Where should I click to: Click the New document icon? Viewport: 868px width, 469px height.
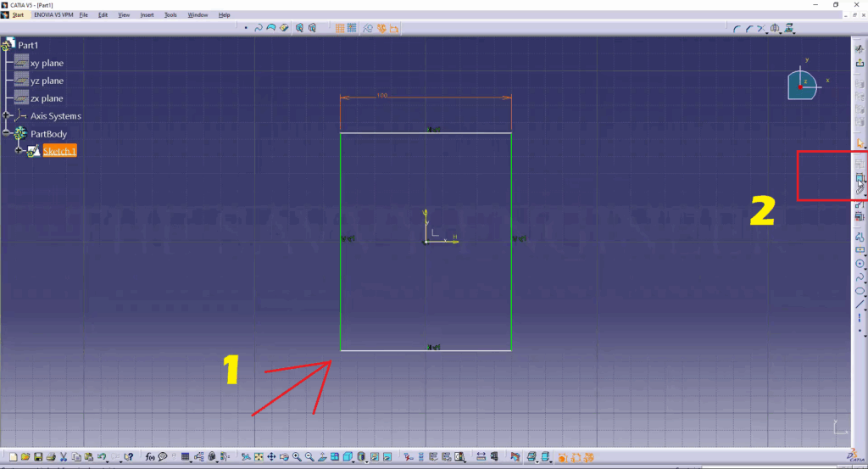[14, 457]
